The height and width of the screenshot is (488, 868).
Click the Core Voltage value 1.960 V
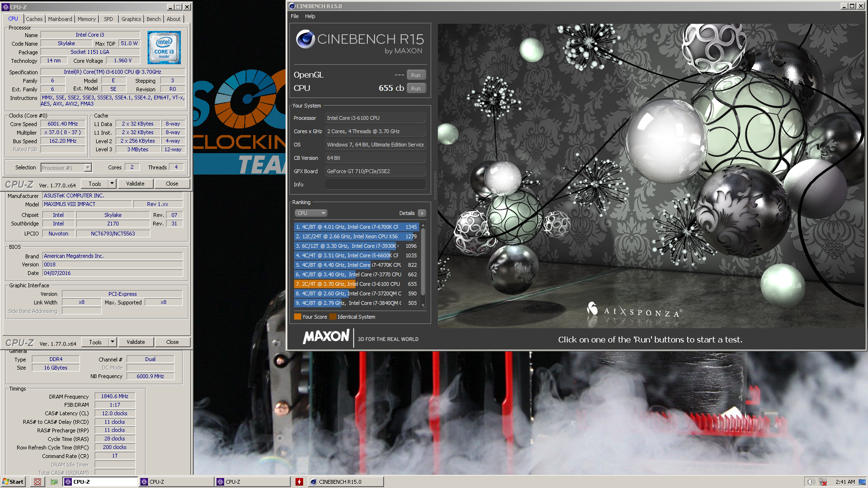pyautogui.click(x=123, y=60)
